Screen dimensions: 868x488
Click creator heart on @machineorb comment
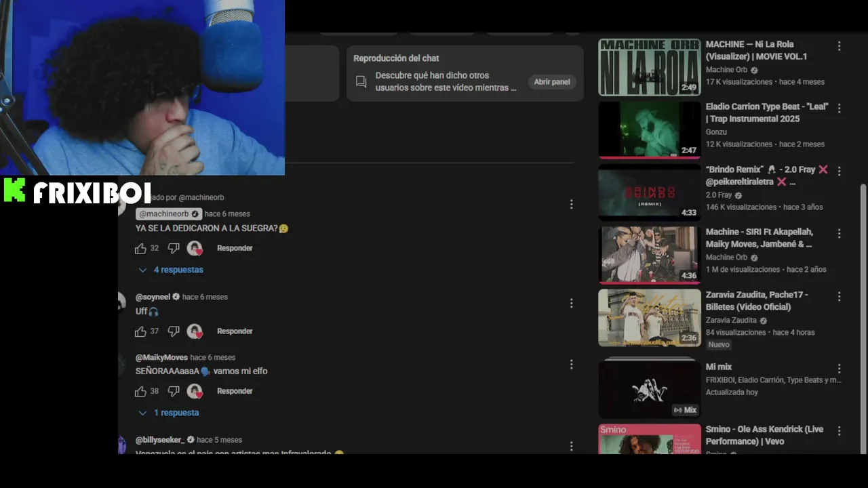(195, 249)
